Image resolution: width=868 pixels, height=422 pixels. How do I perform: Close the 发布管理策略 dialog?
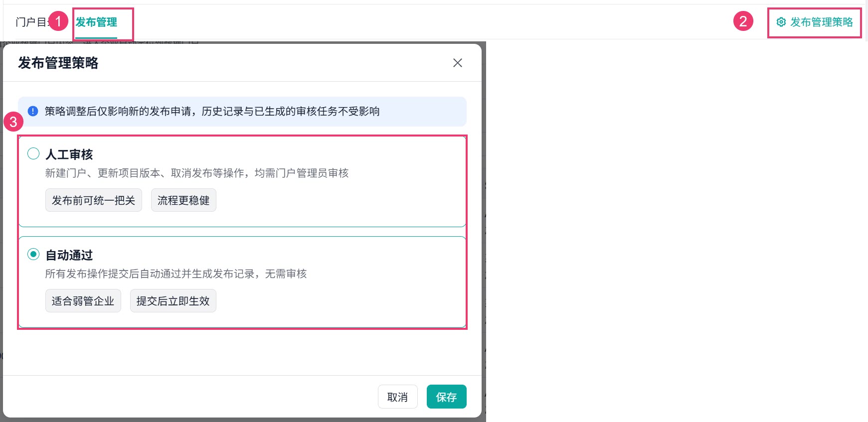[x=458, y=63]
